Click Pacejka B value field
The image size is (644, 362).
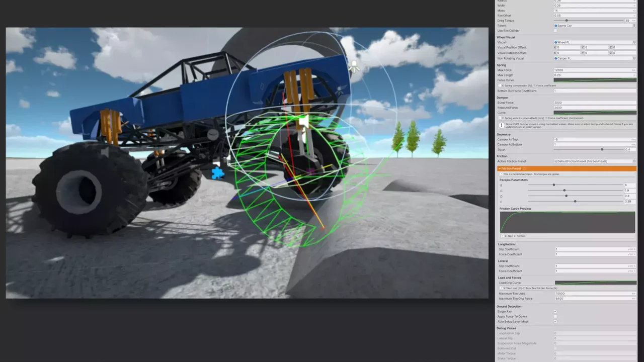point(630,185)
